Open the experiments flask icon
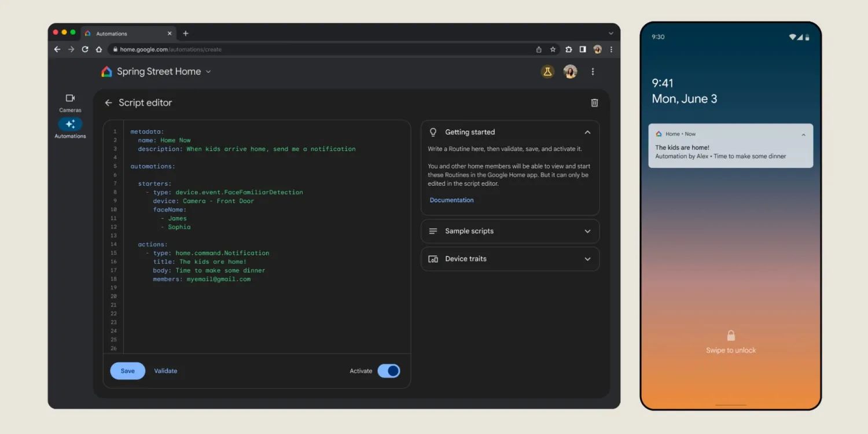The height and width of the screenshot is (434, 868). [547, 72]
